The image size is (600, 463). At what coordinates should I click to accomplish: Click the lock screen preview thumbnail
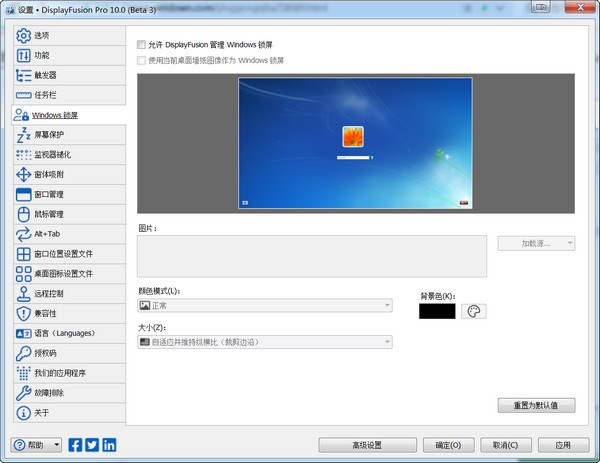point(355,143)
